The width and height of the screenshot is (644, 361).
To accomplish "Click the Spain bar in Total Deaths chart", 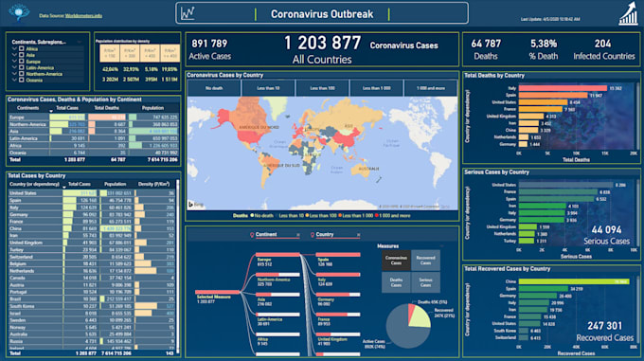I will (553, 95).
